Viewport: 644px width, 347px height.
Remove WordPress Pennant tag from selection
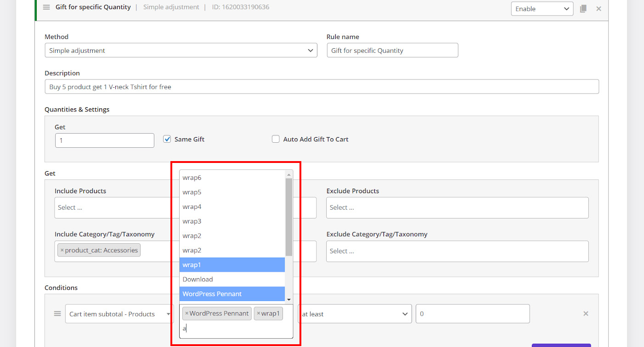pyautogui.click(x=186, y=313)
